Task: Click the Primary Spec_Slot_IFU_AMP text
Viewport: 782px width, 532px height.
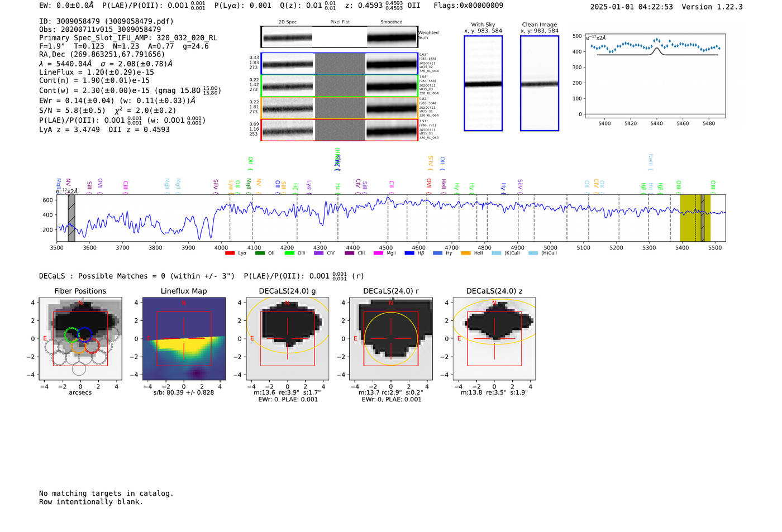Action: (128, 38)
